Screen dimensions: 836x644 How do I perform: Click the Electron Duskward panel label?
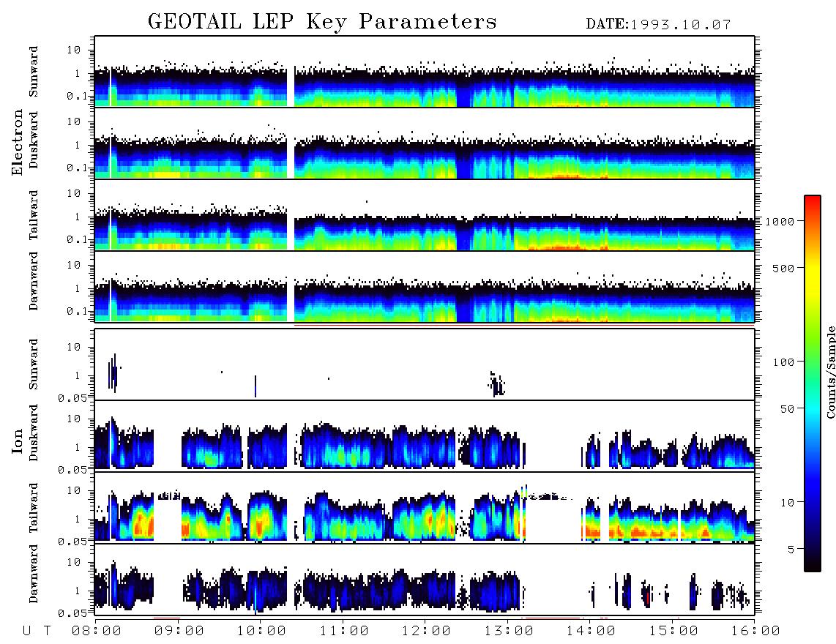(x=34, y=141)
